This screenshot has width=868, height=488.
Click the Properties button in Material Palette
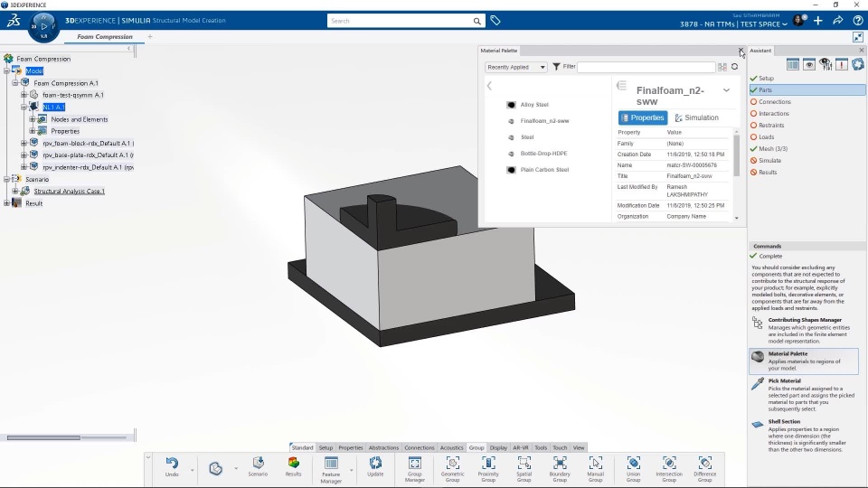click(x=643, y=117)
